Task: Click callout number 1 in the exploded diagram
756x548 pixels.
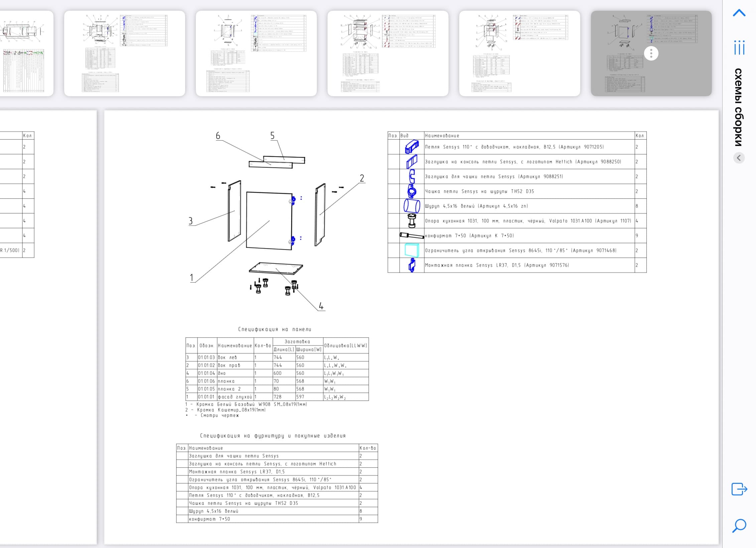Action: pyautogui.click(x=192, y=278)
